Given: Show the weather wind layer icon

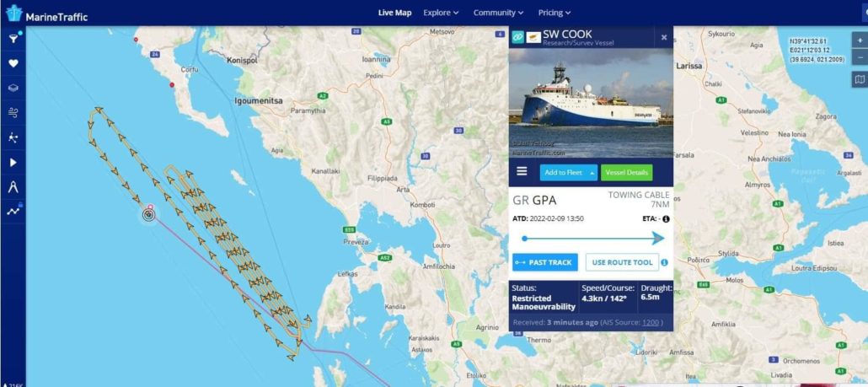Looking at the screenshot, I should (13, 113).
